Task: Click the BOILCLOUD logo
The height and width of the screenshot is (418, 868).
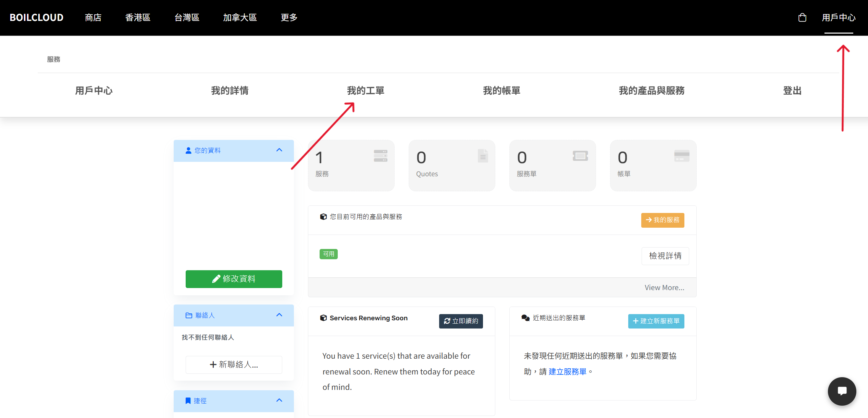Action: (x=37, y=17)
